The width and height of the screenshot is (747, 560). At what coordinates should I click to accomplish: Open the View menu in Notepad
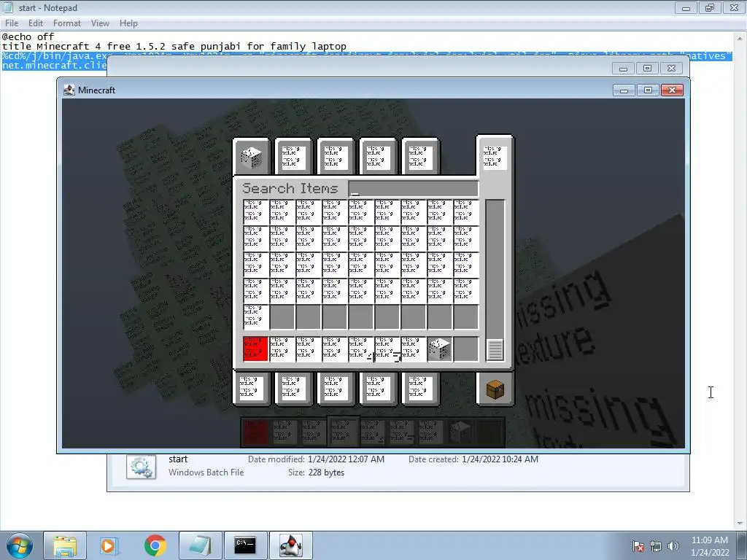click(100, 23)
